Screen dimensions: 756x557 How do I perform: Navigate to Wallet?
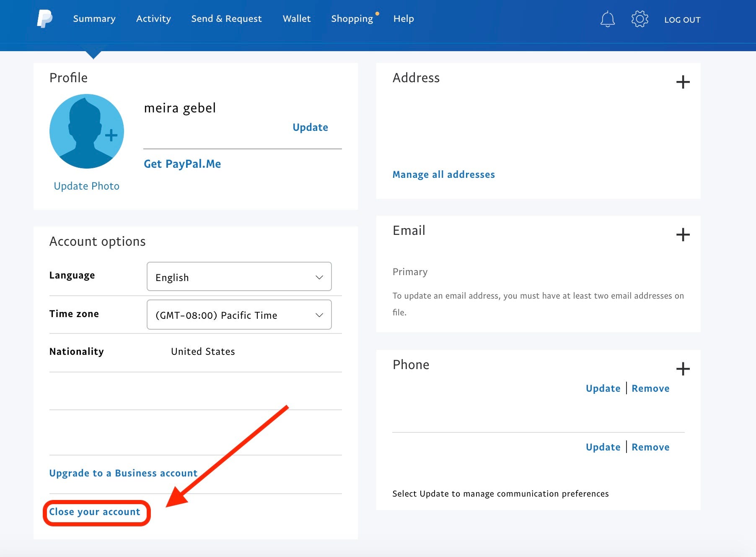pos(297,19)
